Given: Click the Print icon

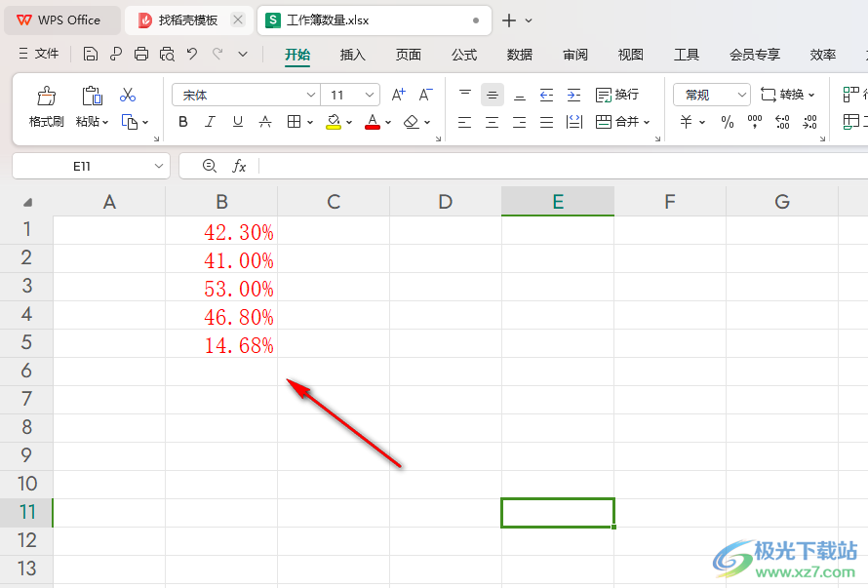Looking at the screenshot, I should [x=141, y=54].
